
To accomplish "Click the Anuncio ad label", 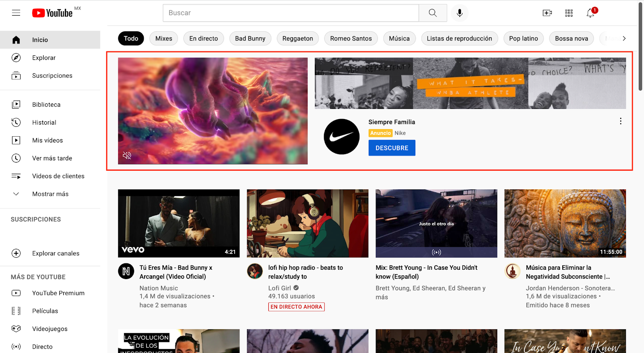I will tap(380, 133).
